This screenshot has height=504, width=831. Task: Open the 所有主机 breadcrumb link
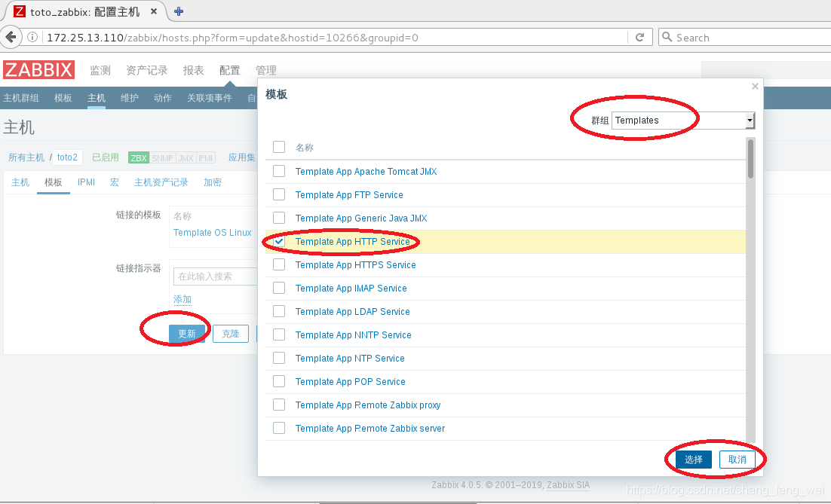pyautogui.click(x=26, y=157)
